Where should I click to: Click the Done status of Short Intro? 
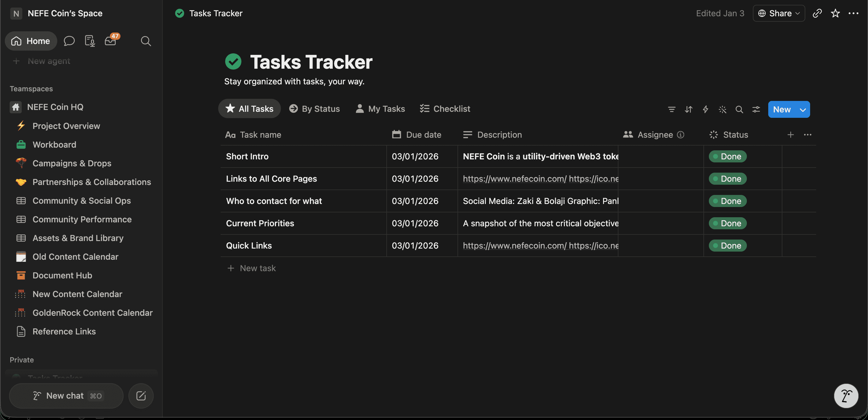[728, 156]
